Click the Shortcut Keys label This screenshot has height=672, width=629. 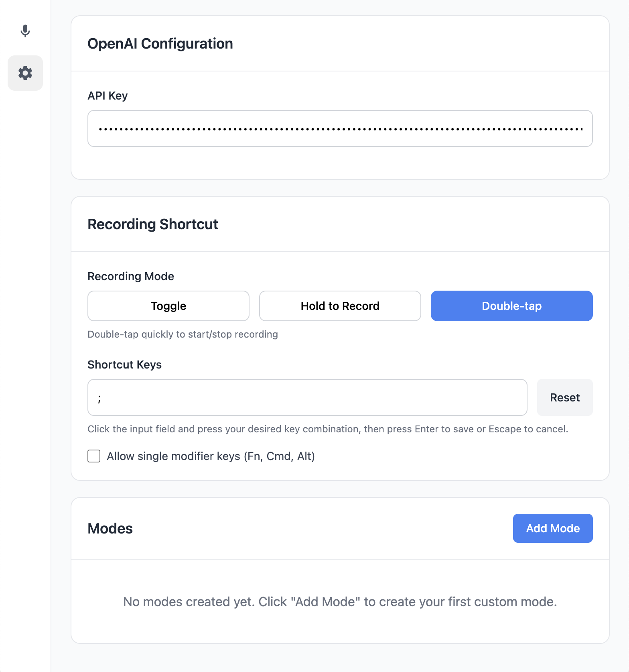[x=124, y=365]
